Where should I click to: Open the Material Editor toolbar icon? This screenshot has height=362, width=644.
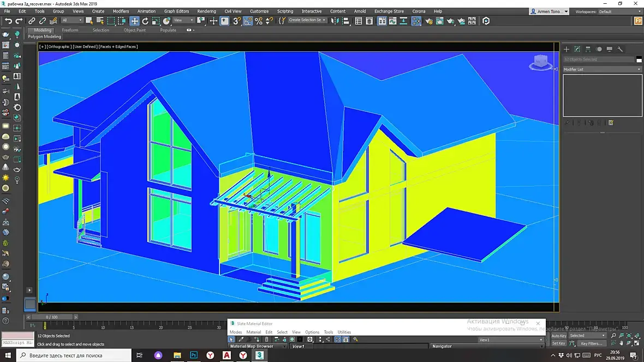coord(416,21)
